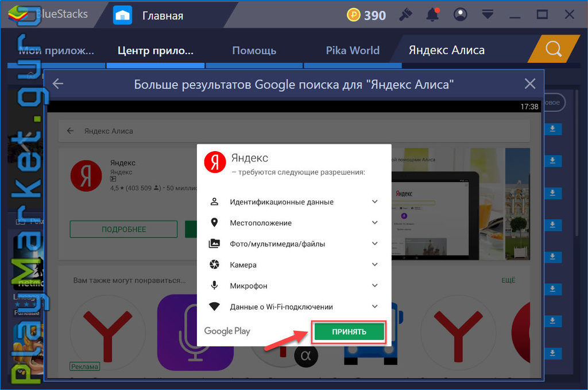The image size is (588, 390).
Task: Click the Wi-Fi permission icon
Action: pos(214,307)
